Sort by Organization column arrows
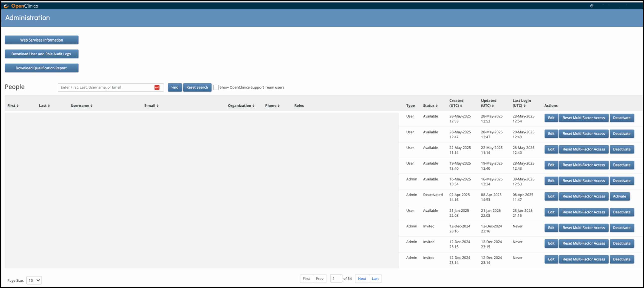This screenshot has width=644, height=288. (253, 106)
